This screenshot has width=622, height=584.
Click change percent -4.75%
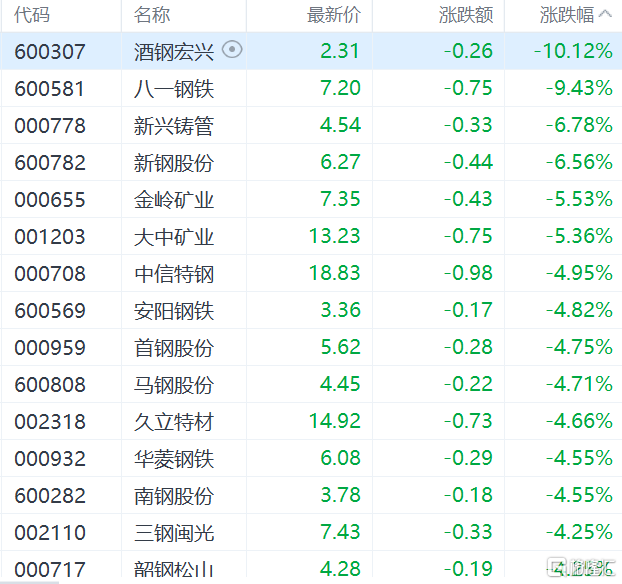point(579,347)
